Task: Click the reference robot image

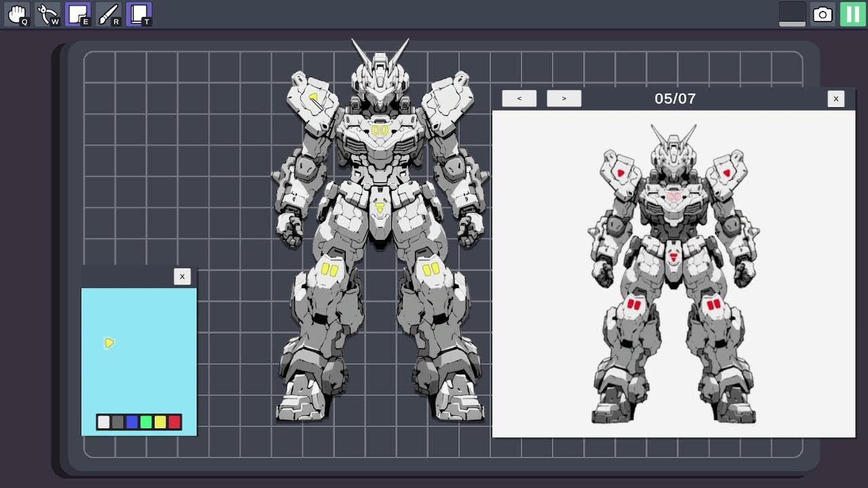Action: tap(673, 274)
